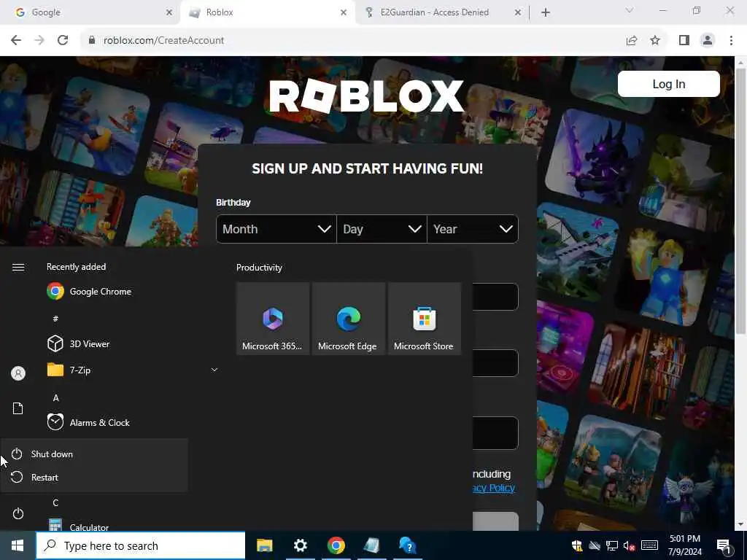747x560 pixels.
Task: Switch to the E2Guardian Access Denied tab
Action: [x=441, y=12]
